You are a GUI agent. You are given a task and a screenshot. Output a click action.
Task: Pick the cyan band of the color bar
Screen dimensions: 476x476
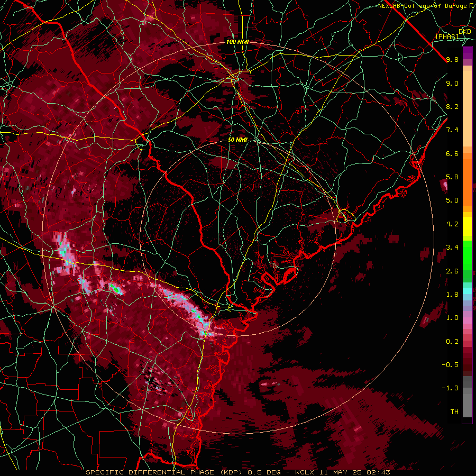click(467, 291)
